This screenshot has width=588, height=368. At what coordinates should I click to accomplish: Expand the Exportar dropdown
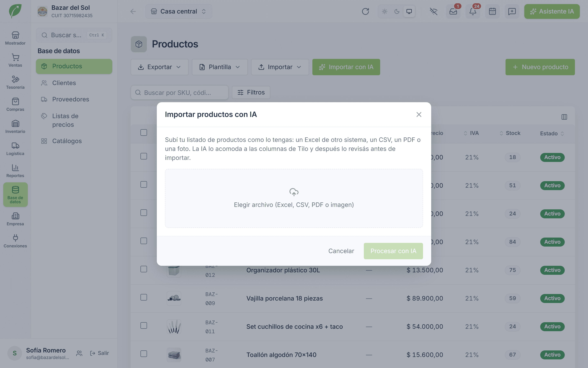pos(159,67)
